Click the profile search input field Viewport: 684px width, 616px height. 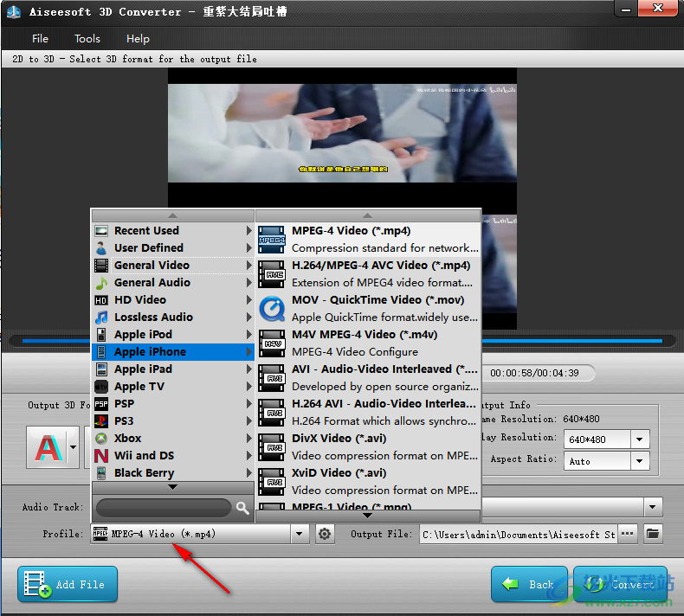(164, 508)
